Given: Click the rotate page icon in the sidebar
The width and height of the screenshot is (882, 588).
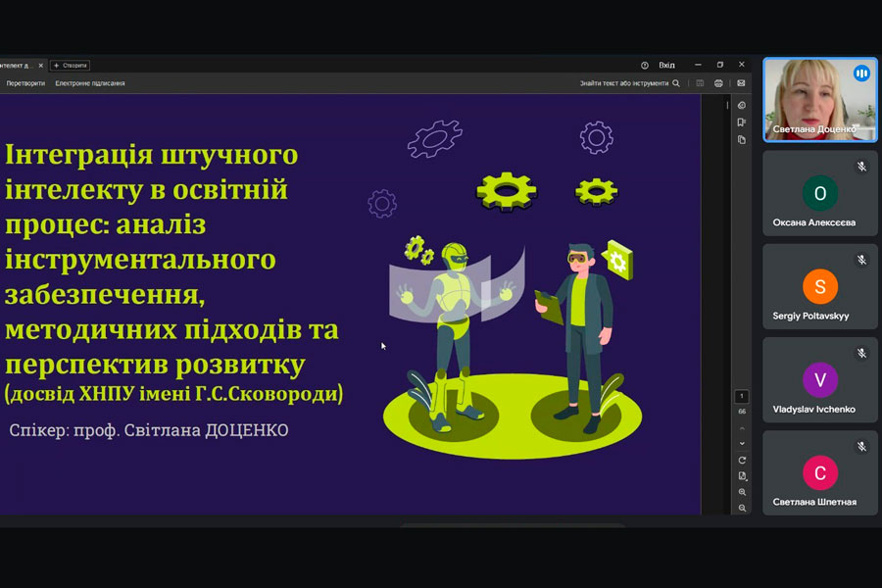Looking at the screenshot, I should tap(742, 460).
